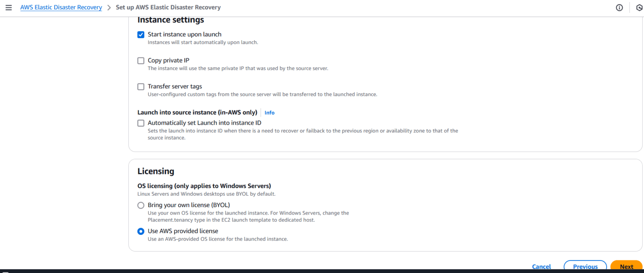Uncheck 'Start instance upon launch'

click(x=140, y=34)
